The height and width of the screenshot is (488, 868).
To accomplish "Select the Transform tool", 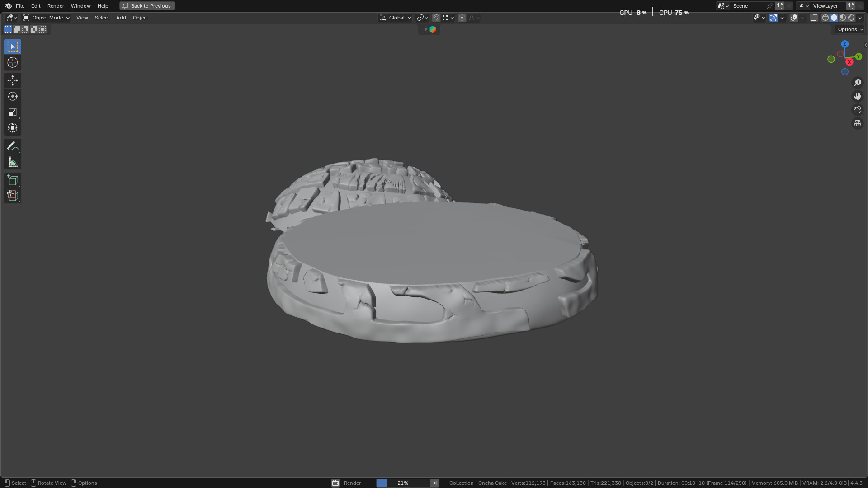I will (13, 128).
